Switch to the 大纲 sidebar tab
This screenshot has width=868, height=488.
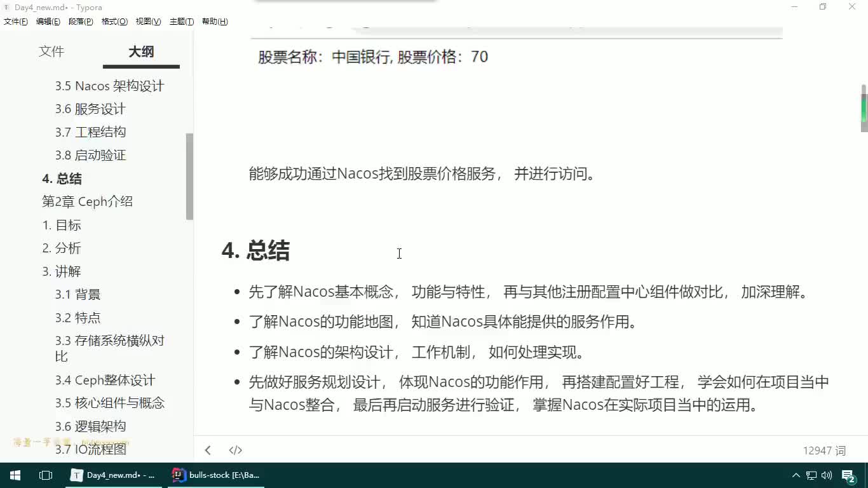pos(141,51)
